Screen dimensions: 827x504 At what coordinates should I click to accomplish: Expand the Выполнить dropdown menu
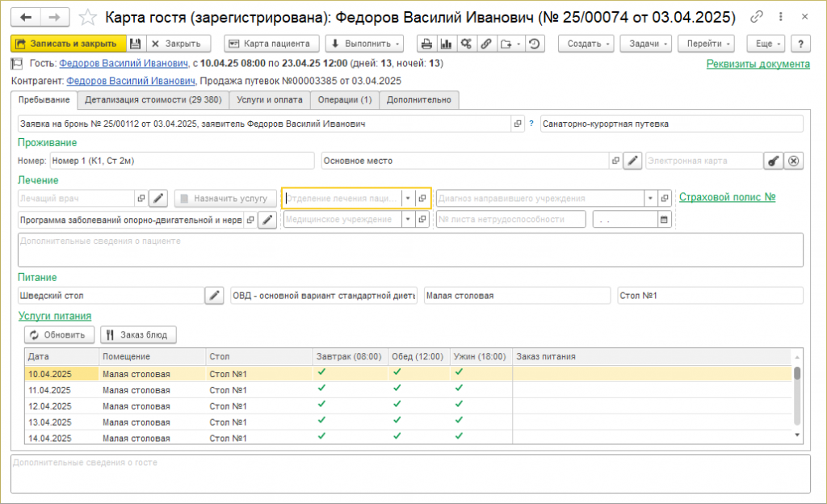tap(364, 44)
